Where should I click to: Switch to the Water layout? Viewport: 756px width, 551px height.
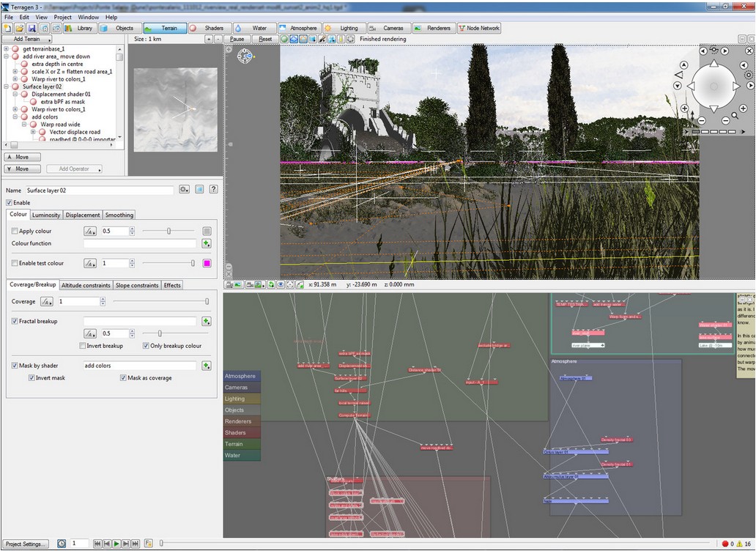pos(254,29)
